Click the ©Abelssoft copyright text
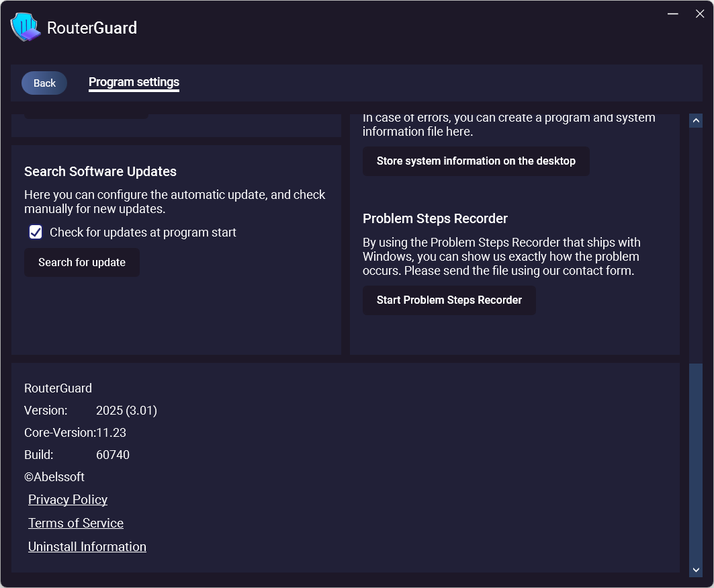714x588 pixels. (x=54, y=477)
